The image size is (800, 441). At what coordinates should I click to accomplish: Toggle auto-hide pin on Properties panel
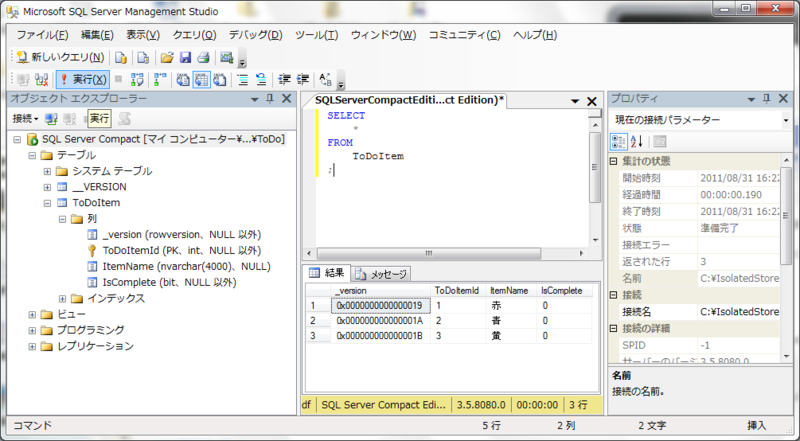(766, 99)
